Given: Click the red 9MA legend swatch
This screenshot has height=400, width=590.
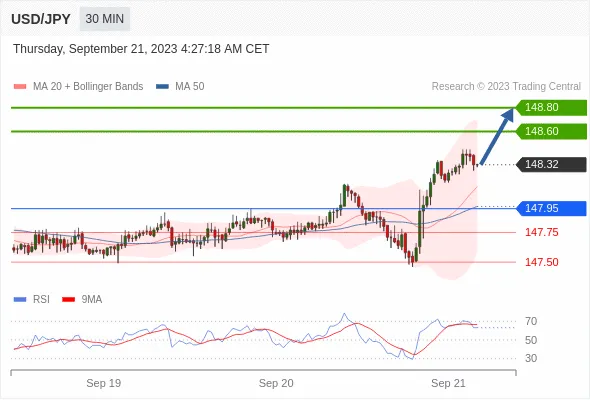Looking at the screenshot, I should 68,300.
